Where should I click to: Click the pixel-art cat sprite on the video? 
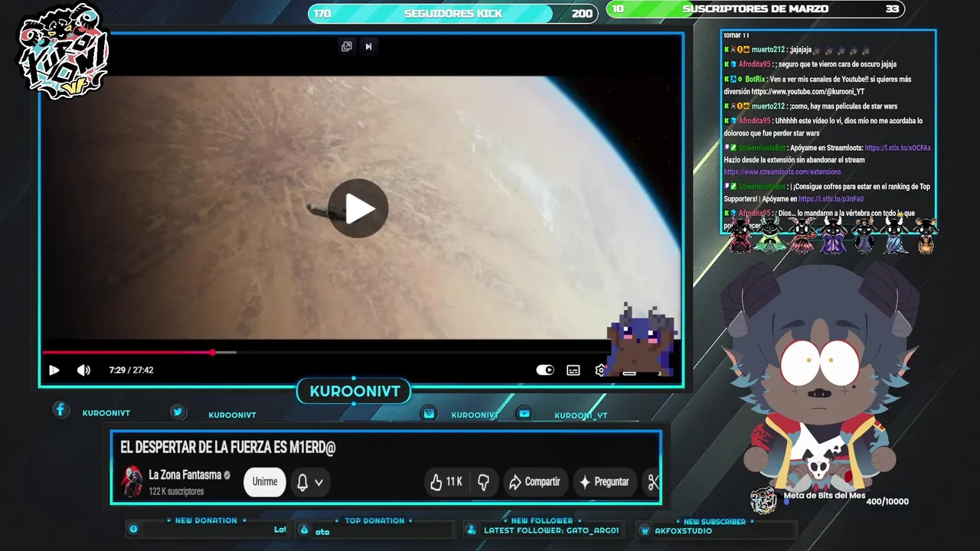tap(642, 340)
